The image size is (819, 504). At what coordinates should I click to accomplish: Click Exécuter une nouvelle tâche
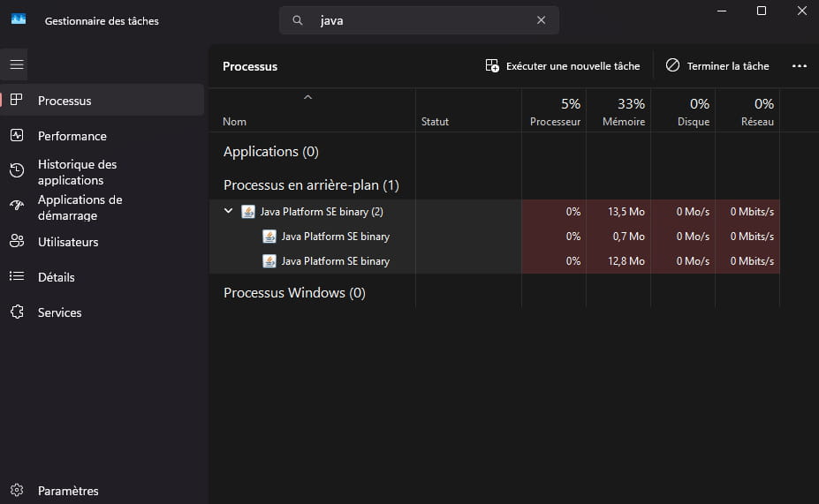pos(563,66)
